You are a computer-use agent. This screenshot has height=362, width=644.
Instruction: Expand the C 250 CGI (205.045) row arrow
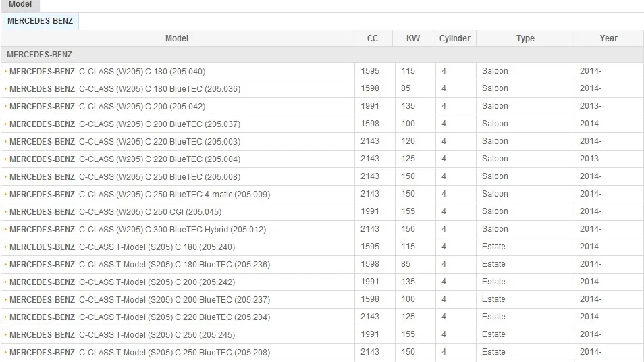click(x=5, y=211)
